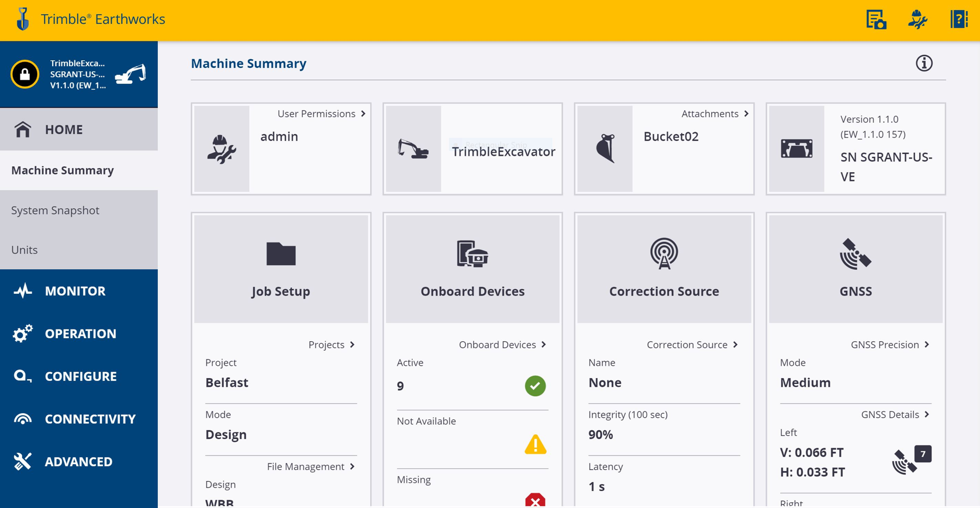Click the TrimbleExcavator machine icon

click(x=413, y=149)
